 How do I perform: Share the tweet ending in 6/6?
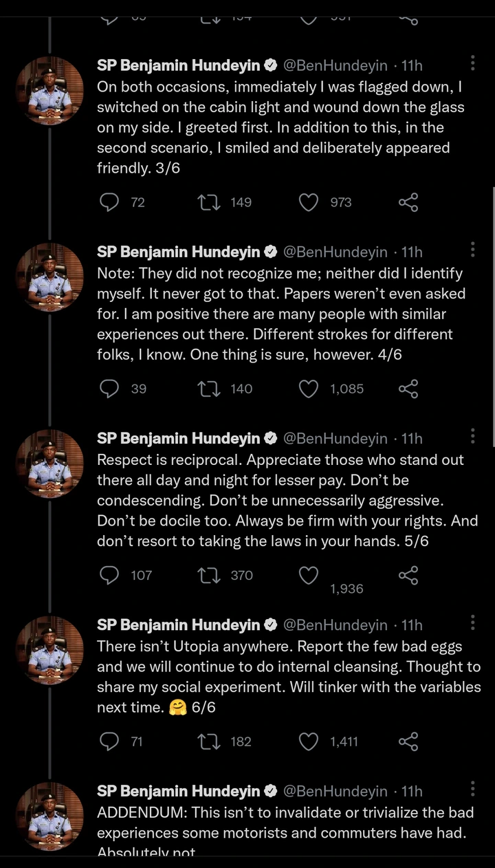point(408,741)
